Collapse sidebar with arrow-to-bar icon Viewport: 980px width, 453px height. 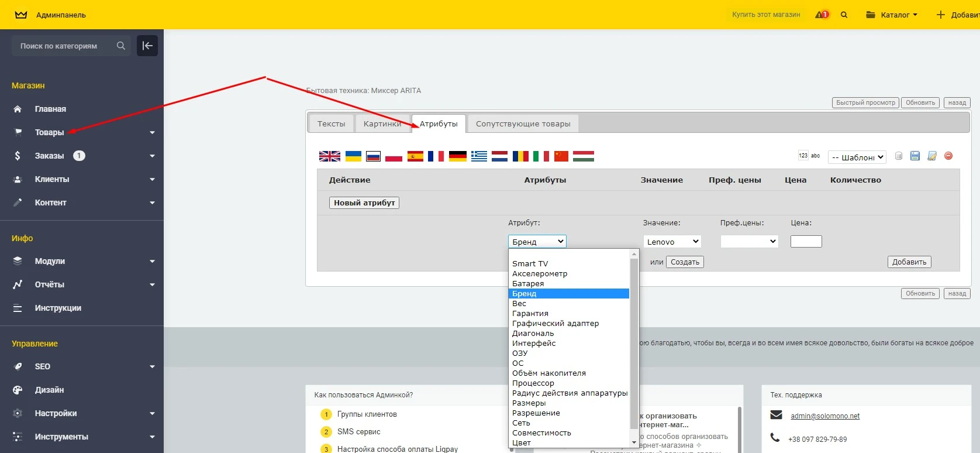(x=147, y=46)
